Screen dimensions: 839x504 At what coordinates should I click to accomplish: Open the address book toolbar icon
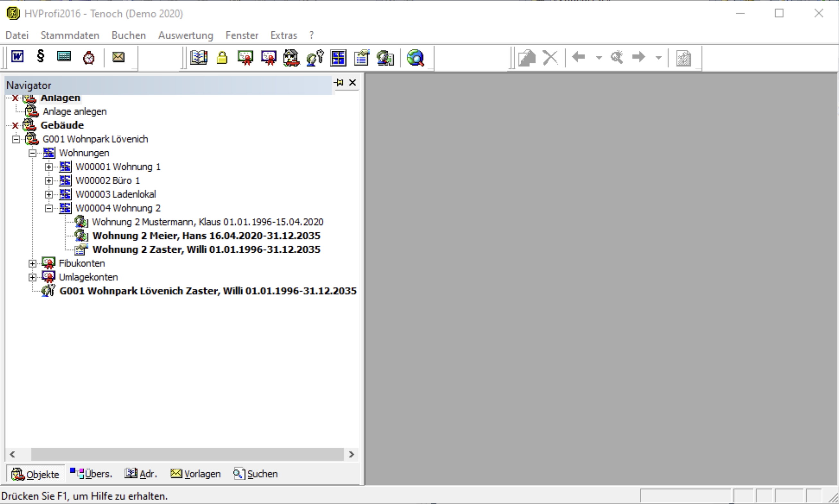(x=199, y=57)
